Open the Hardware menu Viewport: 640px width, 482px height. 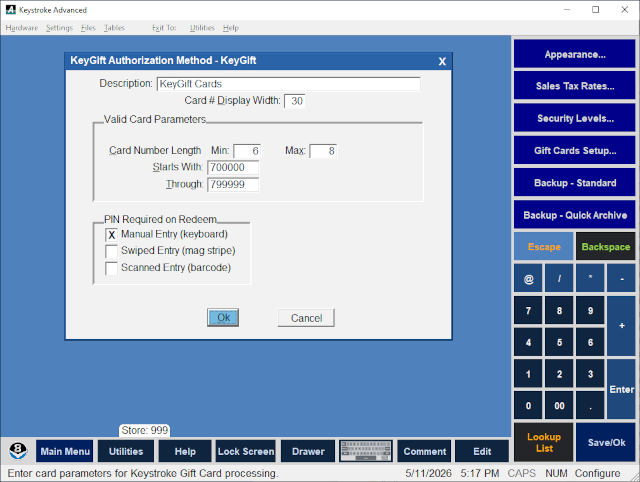click(x=22, y=28)
